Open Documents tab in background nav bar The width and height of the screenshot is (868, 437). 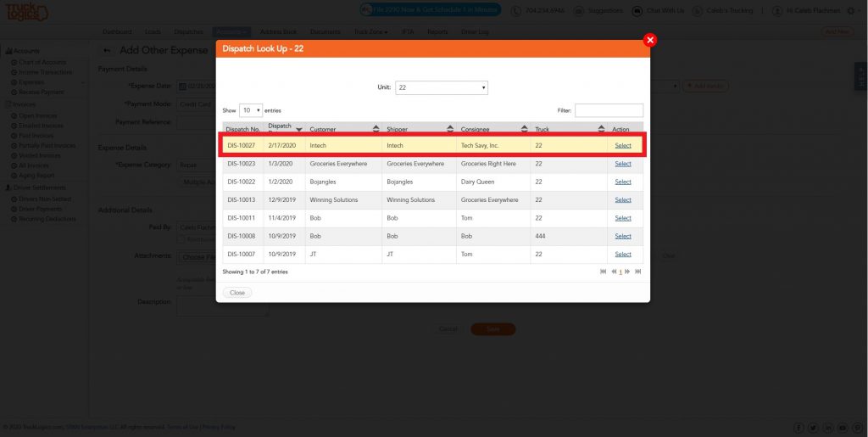325,32
